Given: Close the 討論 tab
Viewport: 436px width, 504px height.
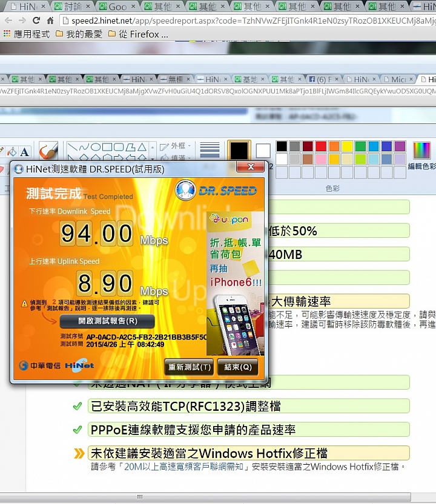Looking at the screenshot, I should coord(88,6).
